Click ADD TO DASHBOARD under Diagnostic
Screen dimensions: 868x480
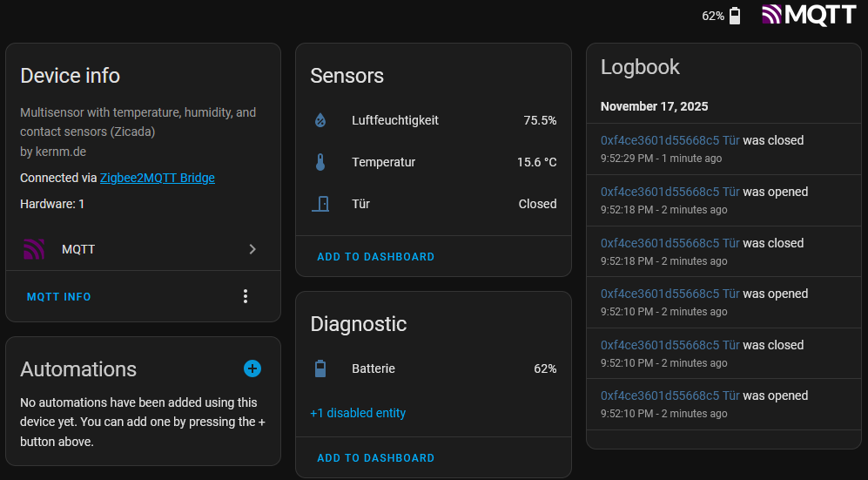pos(375,458)
